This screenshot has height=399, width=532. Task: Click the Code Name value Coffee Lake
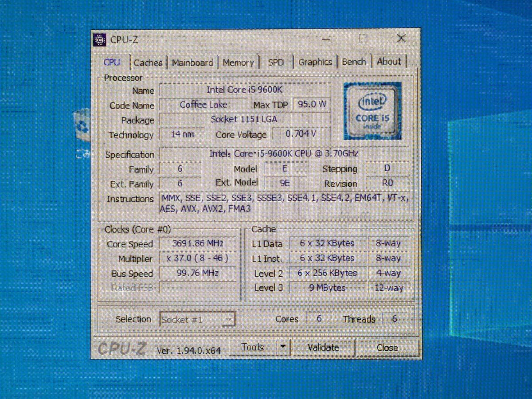203,105
